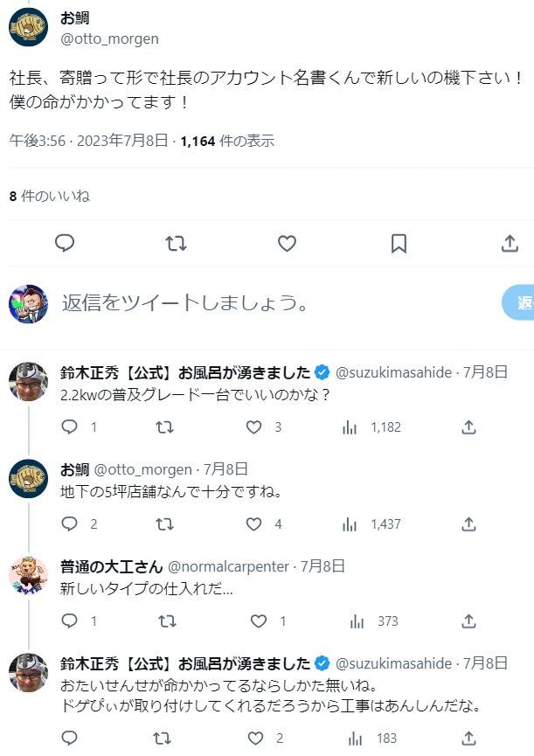Screen dimensions: 534x756
Task: Share the main tweet
Action: (x=510, y=243)
